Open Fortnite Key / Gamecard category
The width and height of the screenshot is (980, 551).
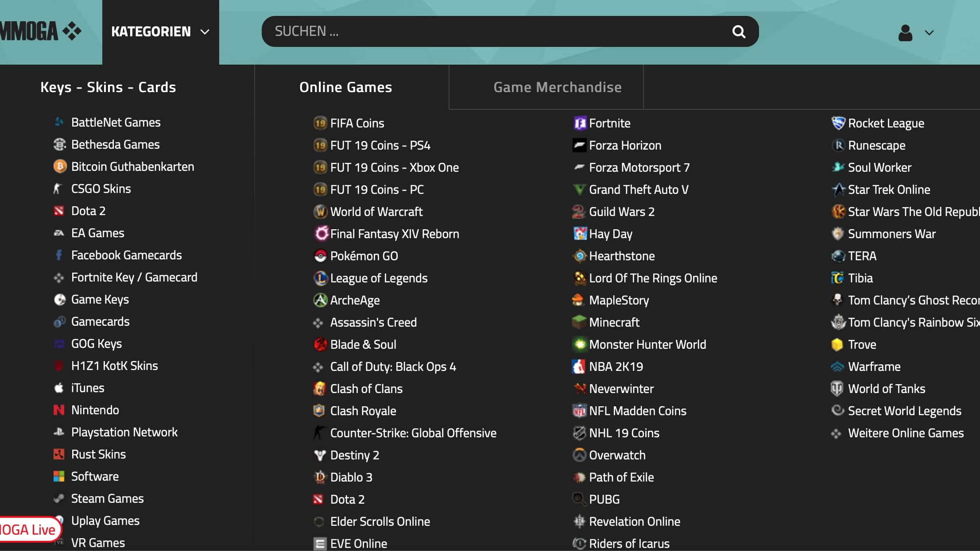tap(134, 277)
